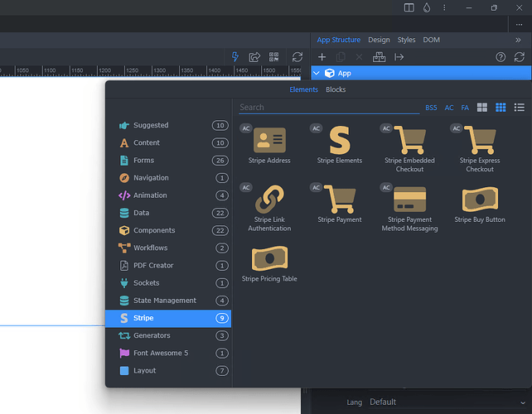Switch to small grid view

501,108
